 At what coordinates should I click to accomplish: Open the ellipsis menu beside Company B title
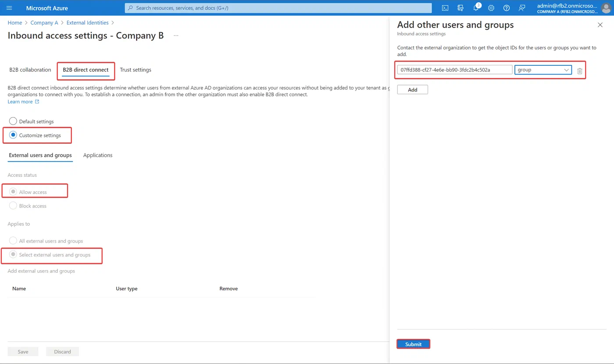click(x=176, y=36)
